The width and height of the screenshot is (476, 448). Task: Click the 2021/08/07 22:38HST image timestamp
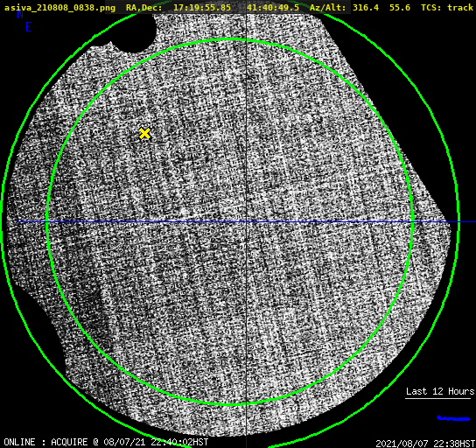coord(425,444)
